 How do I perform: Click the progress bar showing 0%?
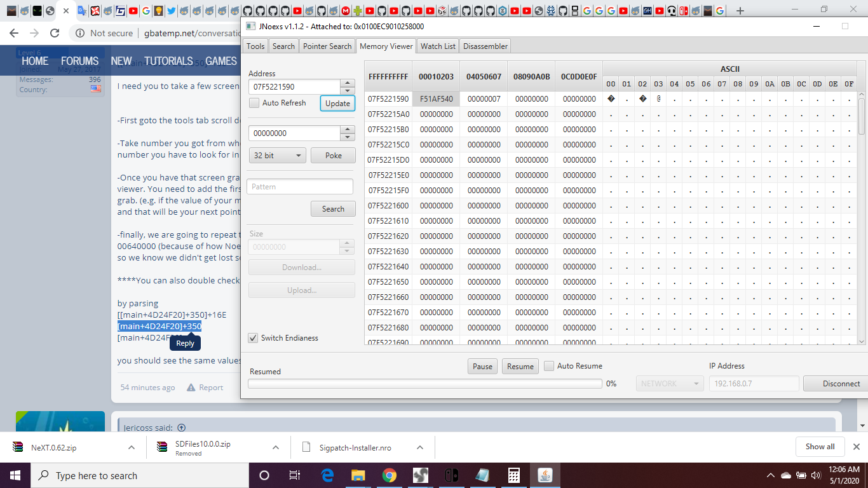(x=425, y=384)
